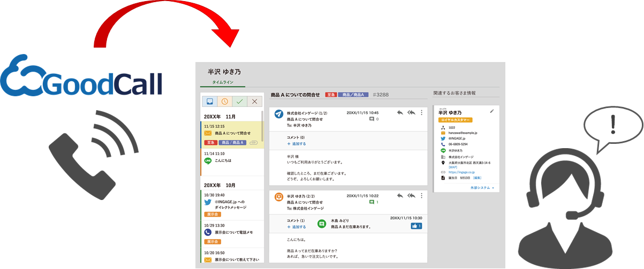The height and width of the screenshot is (269, 644).
Task: Open the 10/20 展示会について教えて下さい entry
Action: click(231, 256)
